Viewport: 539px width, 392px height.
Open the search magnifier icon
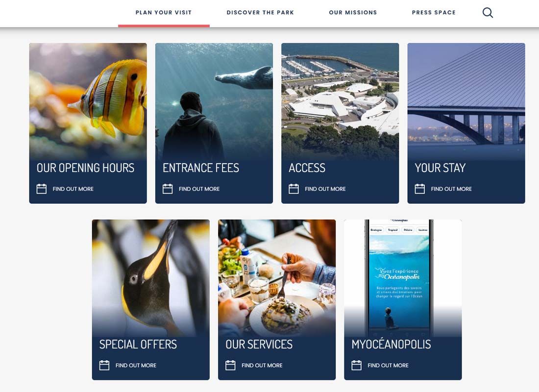(x=488, y=13)
